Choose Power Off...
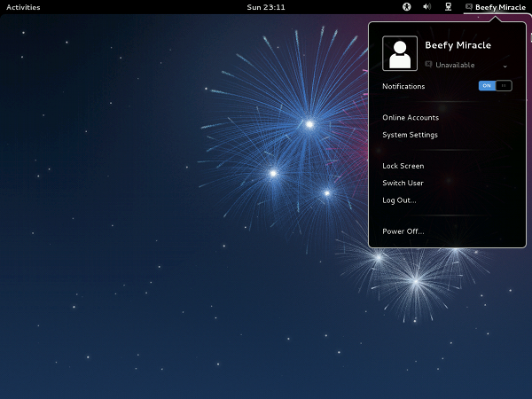This screenshot has width=532, height=399. [403, 231]
